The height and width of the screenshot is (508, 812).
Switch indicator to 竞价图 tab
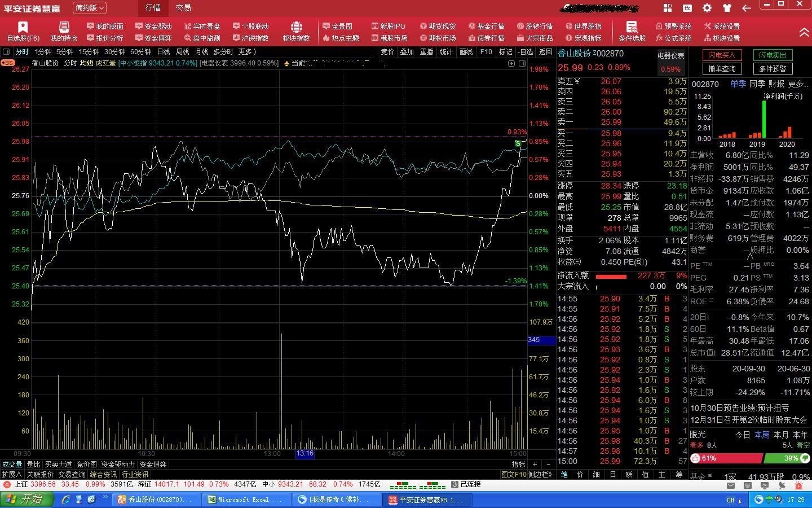click(x=87, y=464)
